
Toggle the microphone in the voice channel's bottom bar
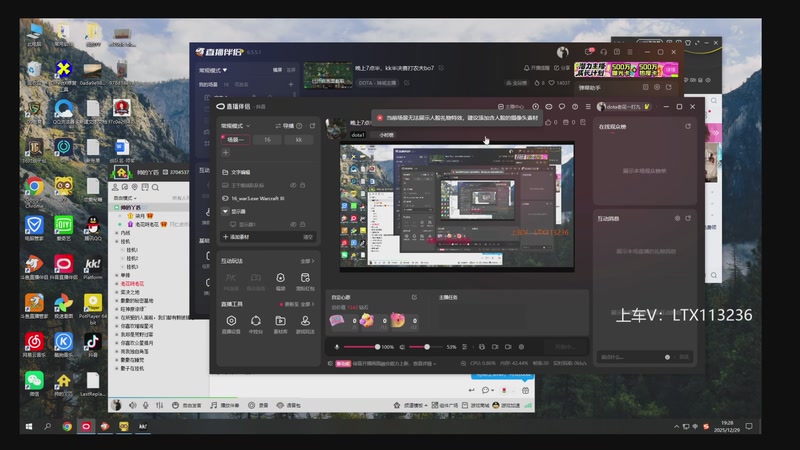[x=146, y=405]
